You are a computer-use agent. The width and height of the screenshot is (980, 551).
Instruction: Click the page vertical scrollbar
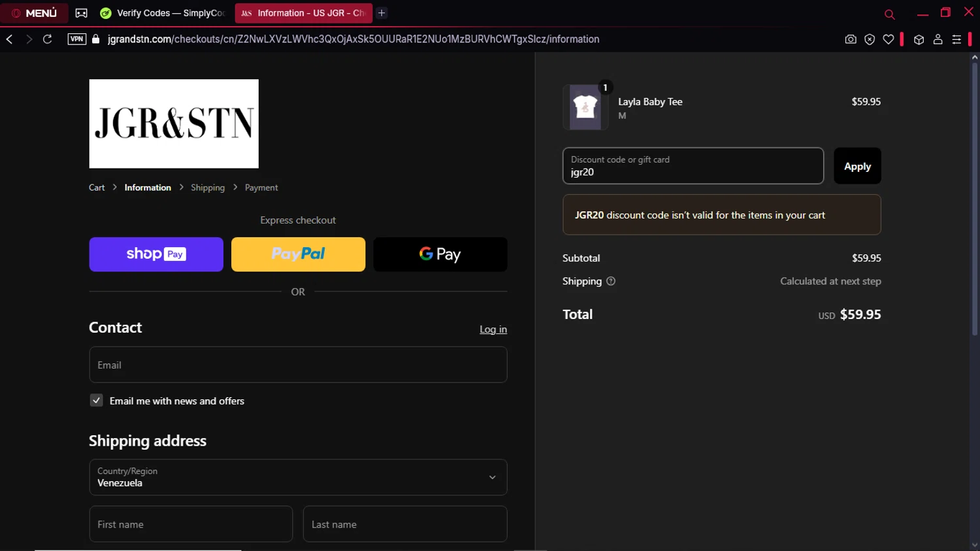click(975, 199)
